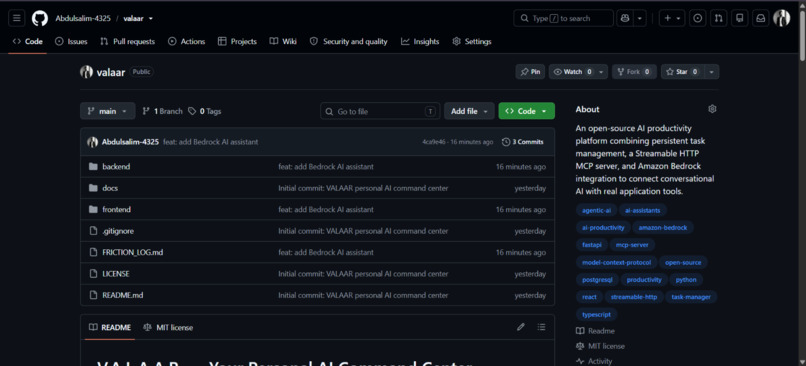Switch to the Projects tab

[237, 42]
